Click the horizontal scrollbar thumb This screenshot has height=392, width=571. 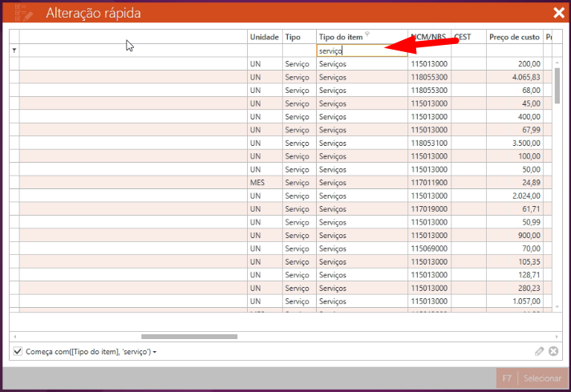(189, 337)
